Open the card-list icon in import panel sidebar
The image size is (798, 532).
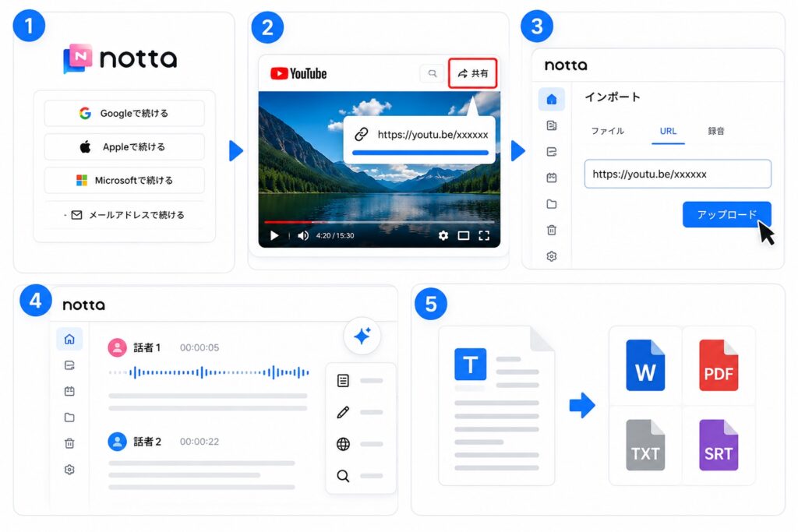click(552, 152)
